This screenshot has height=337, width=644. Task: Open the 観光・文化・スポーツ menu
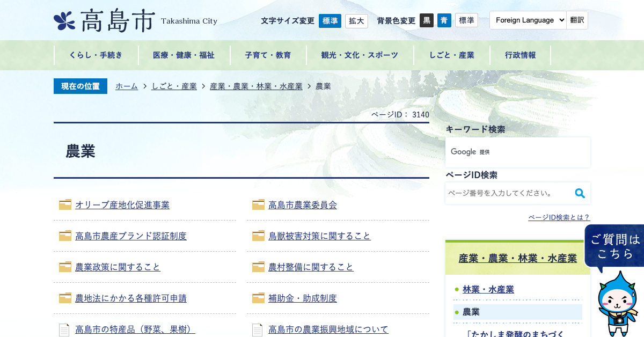(x=360, y=55)
